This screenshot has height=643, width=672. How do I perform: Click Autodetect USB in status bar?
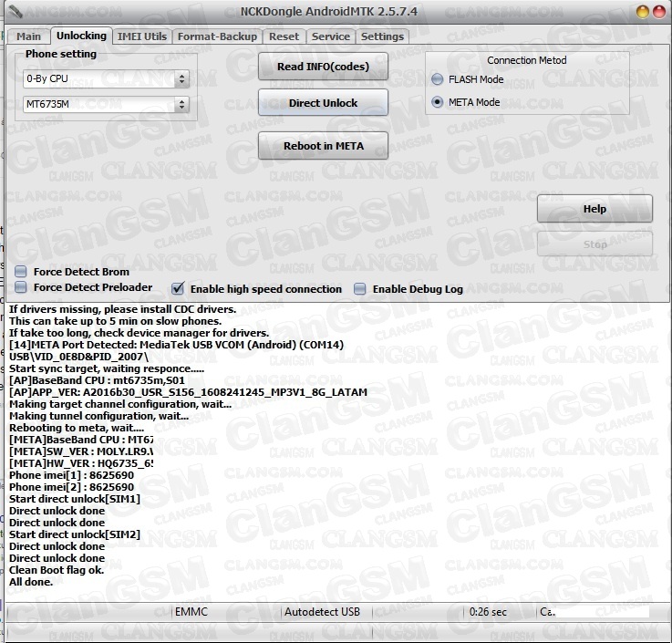pos(322,612)
